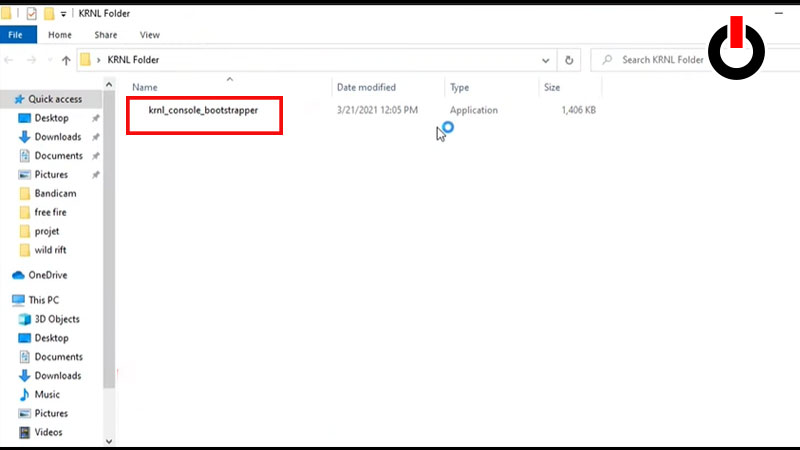
Task: Open Desktop under This PC
Action: coord(52,338)
